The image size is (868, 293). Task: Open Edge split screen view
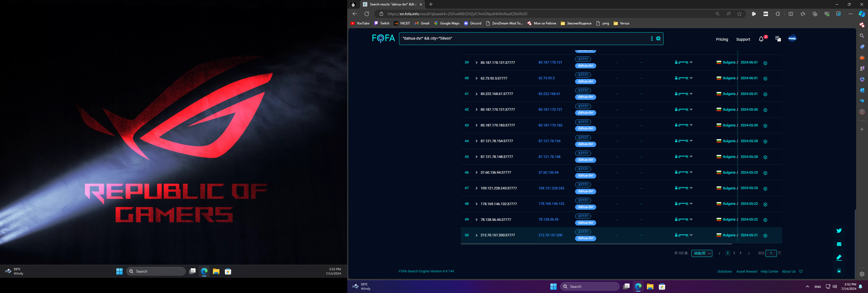point(790,14)
